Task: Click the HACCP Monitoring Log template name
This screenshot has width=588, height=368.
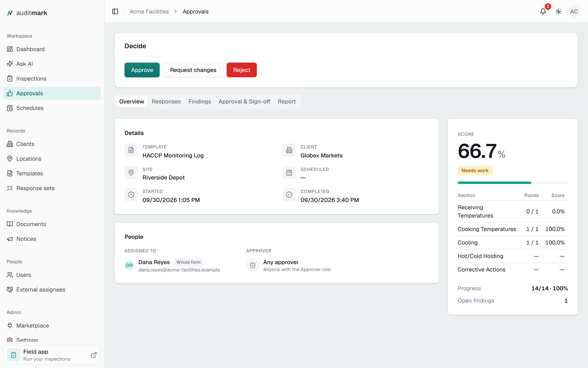Action: pos(173,156)
